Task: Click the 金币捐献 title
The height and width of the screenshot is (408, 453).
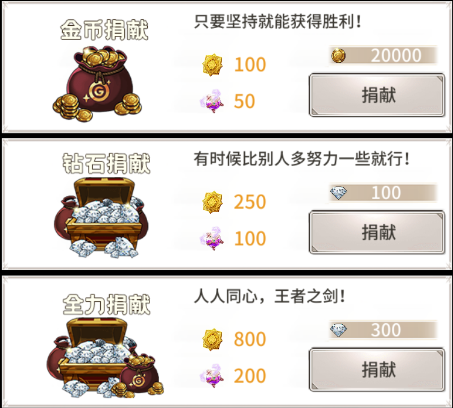Action: click(104, 30)
